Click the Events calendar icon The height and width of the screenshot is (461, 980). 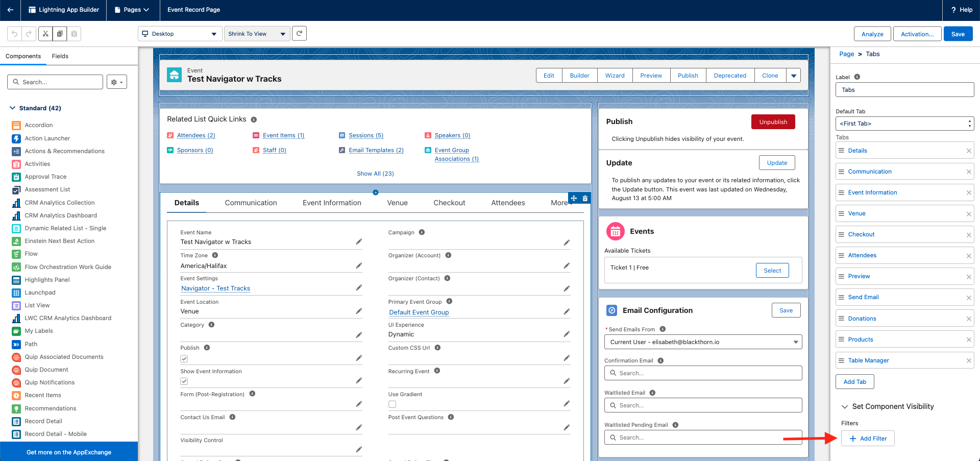(x=615, y=232)
